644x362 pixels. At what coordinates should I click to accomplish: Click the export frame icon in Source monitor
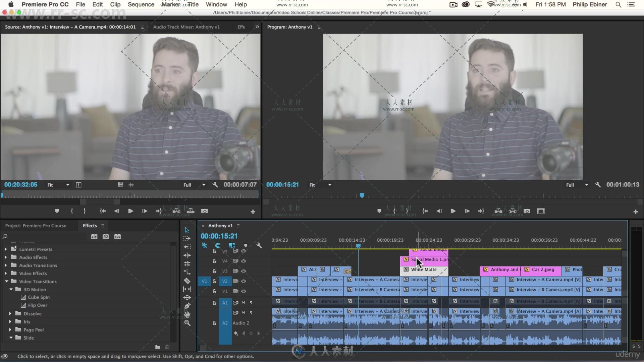click(x=204, y=211)
